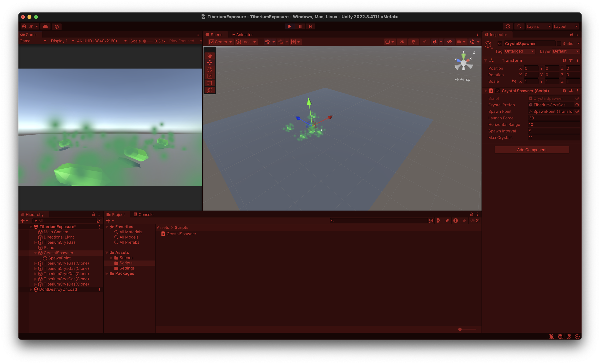
Task: Open the Layers dropdown
Action: tap(538, 26)
